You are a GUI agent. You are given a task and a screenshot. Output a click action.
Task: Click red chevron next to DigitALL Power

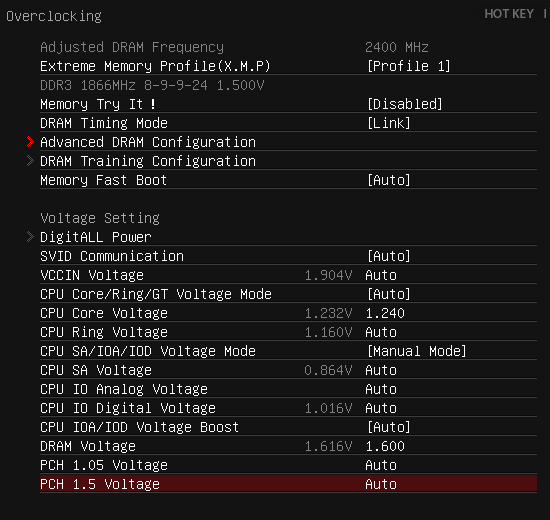coord(31,237)
